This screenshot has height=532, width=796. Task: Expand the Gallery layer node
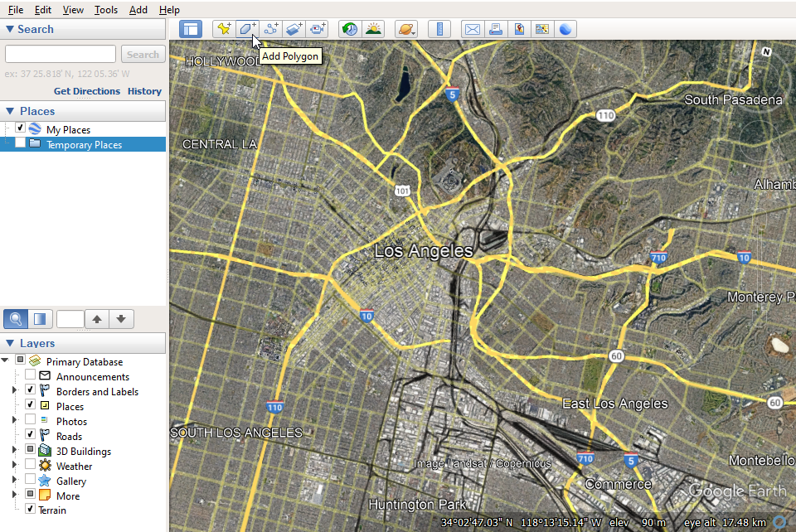(14, 479)
